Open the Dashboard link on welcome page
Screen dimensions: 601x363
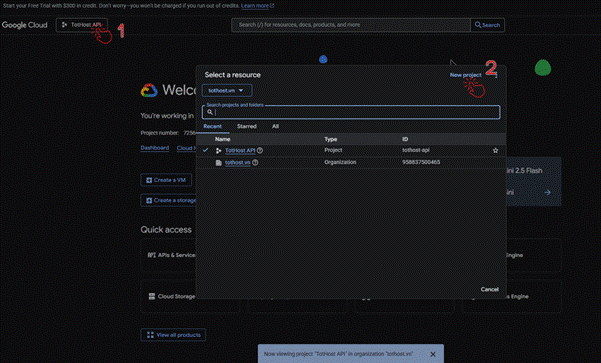point(154,148)
